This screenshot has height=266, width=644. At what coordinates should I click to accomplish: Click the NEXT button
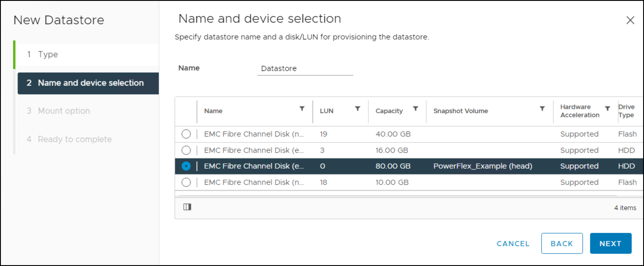point(610,243)
